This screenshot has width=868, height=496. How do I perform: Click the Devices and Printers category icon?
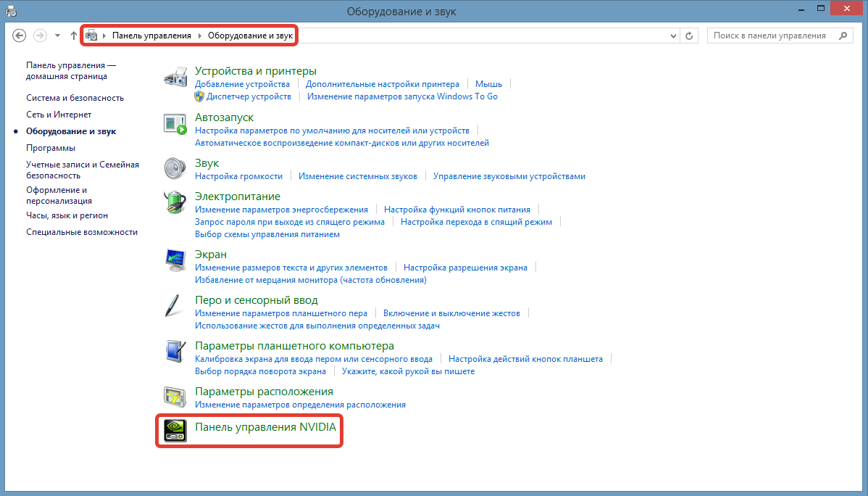[x=175, y=78]
